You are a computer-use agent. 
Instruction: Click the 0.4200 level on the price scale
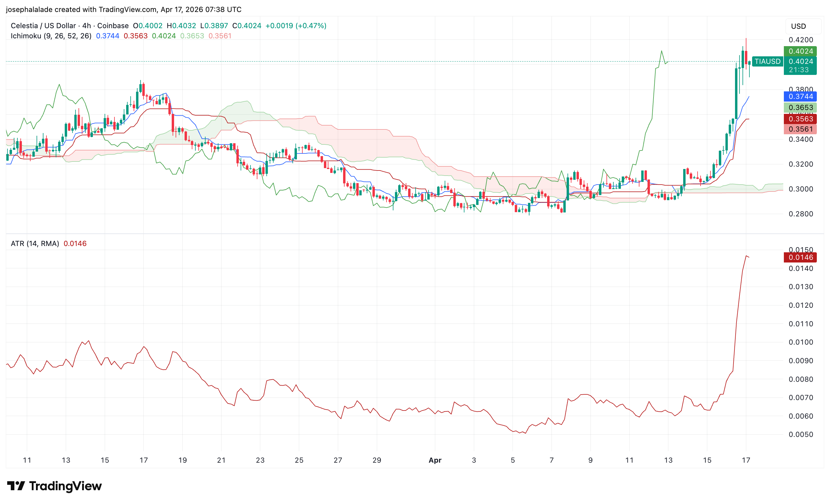click(x=800, y=40)
